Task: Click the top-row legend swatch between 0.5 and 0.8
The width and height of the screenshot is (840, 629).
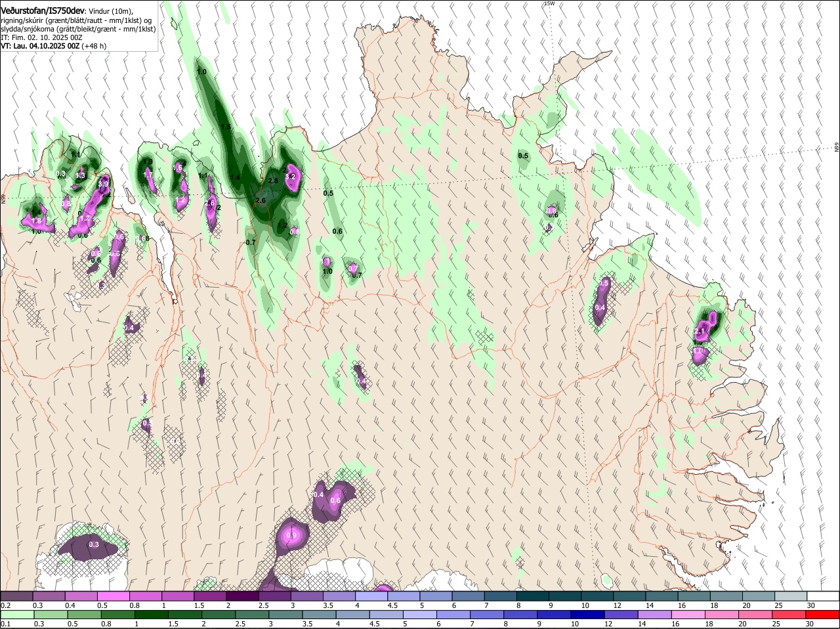Action: pyautogui.click(x=114, y=596)
